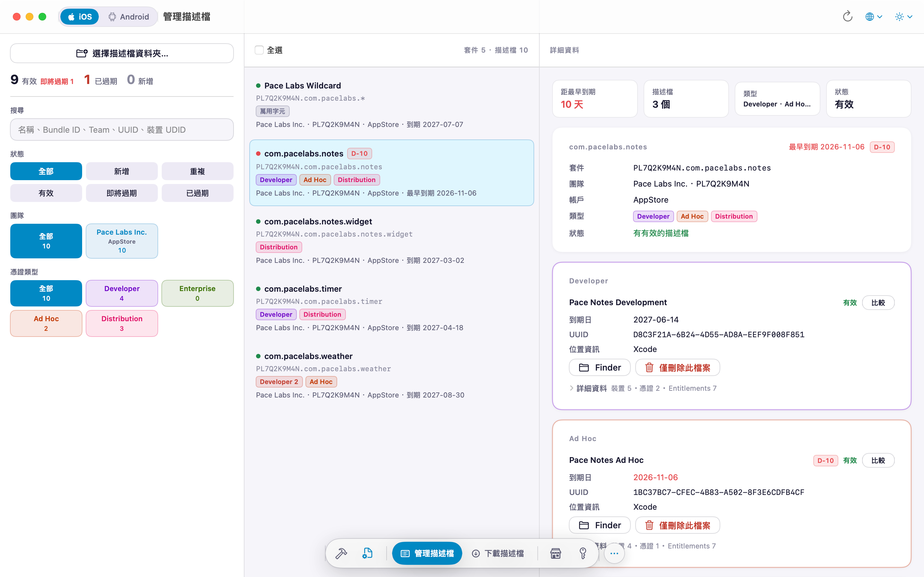This screenshot has width=924, height=577.
Task: Click 選擇描述檔資料夾 button
Action: pyautogui.click(x=122, y=53)
